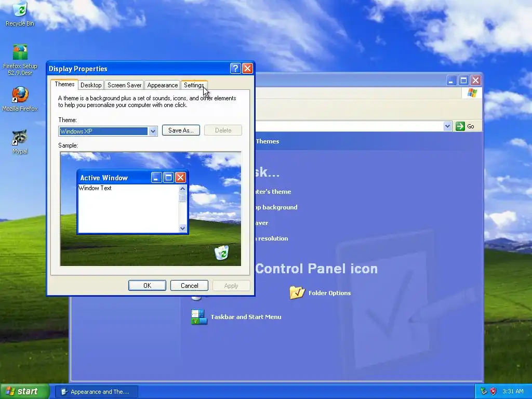Click the Taskbar and Start Menu icon
Screen dimensions: 532x399
click(x=199, y=317)
